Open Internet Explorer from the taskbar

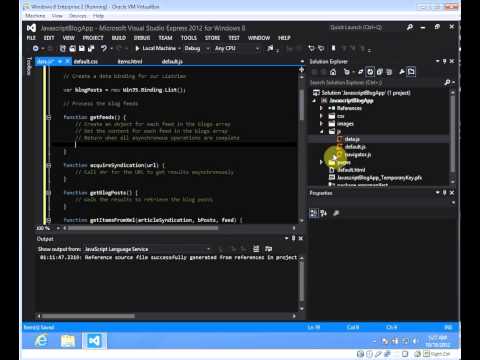point(41,341)
